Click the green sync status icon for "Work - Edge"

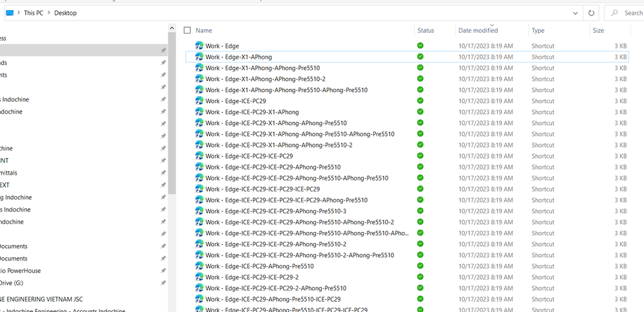click(420, 46)
